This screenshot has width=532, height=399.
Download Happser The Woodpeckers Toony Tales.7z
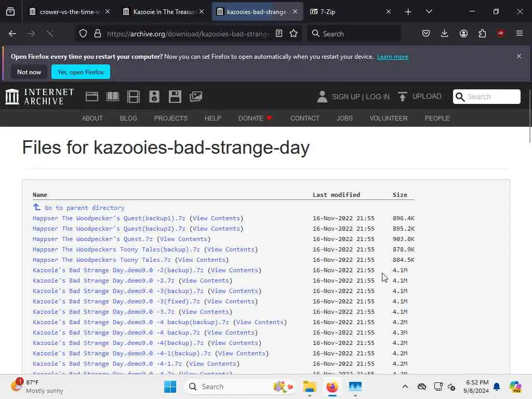(101, 260)
